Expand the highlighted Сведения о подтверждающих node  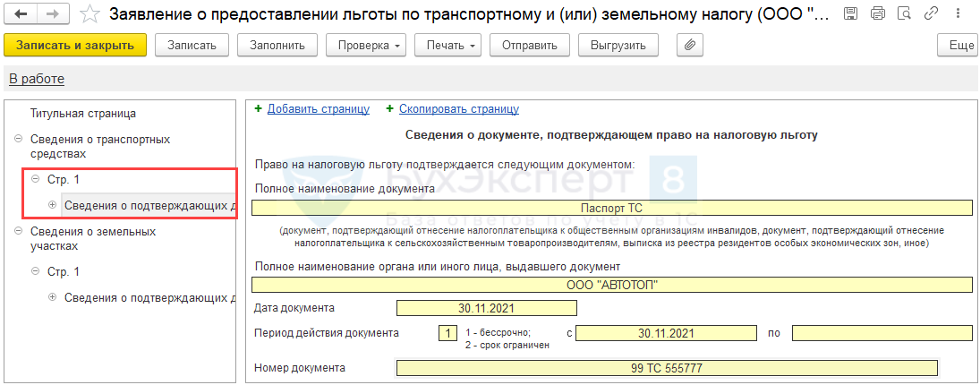[53, 205]
